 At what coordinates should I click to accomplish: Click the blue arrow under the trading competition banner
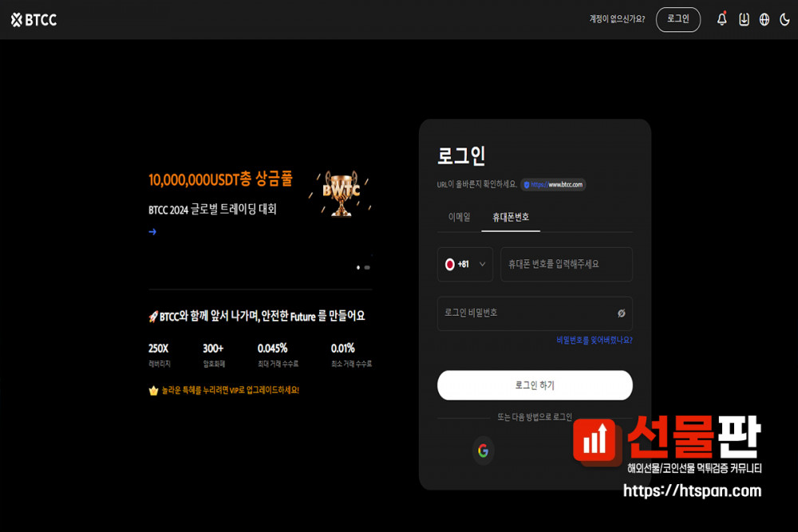[x=152, y=232]
